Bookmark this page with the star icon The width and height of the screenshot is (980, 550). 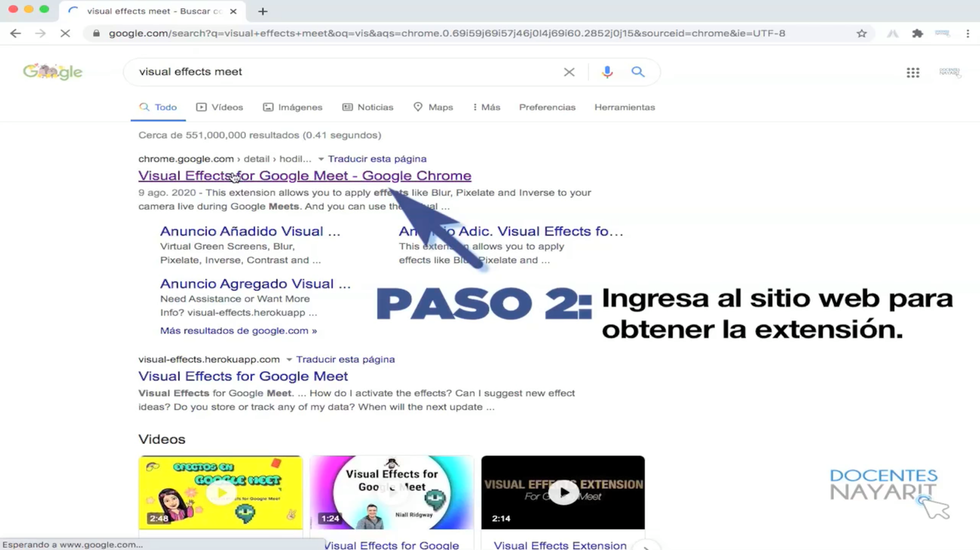pyautogui.click(x=862, y=34)
